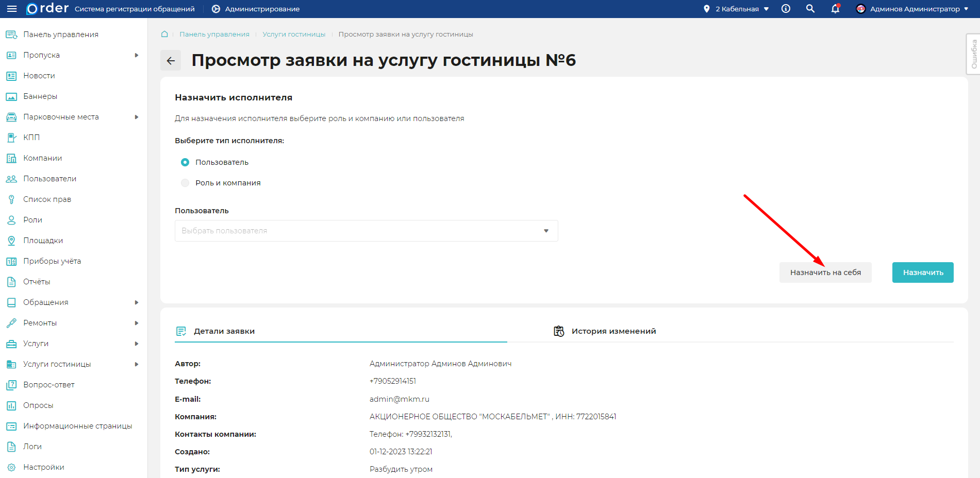This screenshot has width=980, height=478.
Task: Click the info icon in the header
Action: (x=786, y=8)
